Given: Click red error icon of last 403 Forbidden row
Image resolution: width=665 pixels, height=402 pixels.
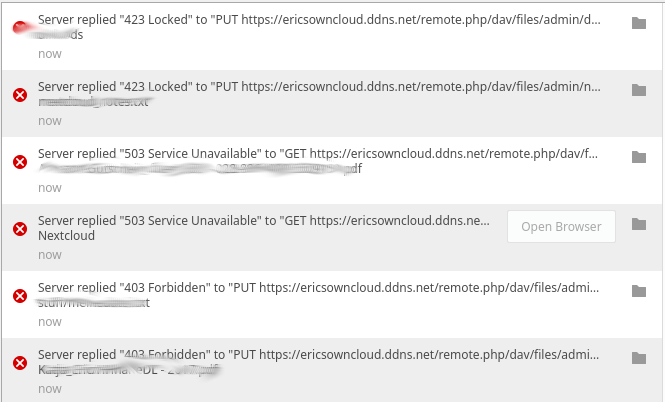Looking at the screenshot, I should pyautogui.click(x=20, y=363).
